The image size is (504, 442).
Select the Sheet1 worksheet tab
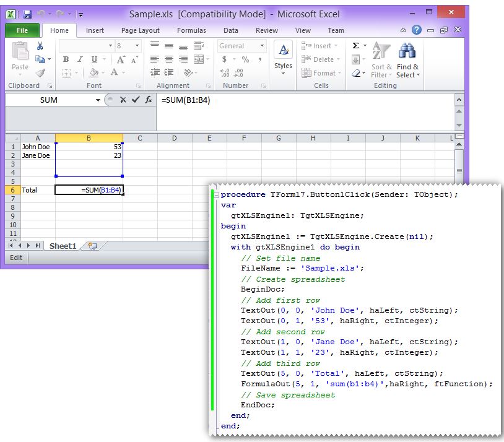(63, 246)
